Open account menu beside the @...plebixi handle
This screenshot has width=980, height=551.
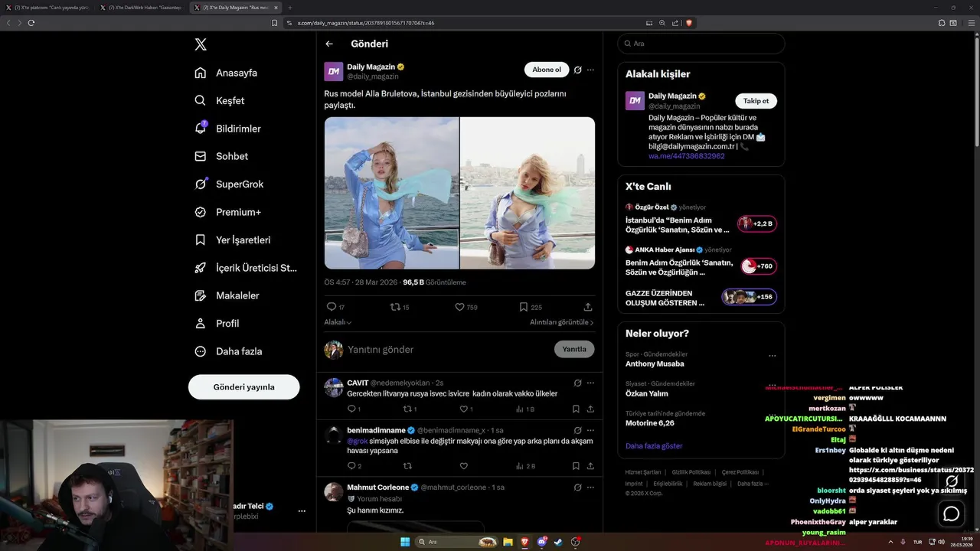[x=302, y=510]
